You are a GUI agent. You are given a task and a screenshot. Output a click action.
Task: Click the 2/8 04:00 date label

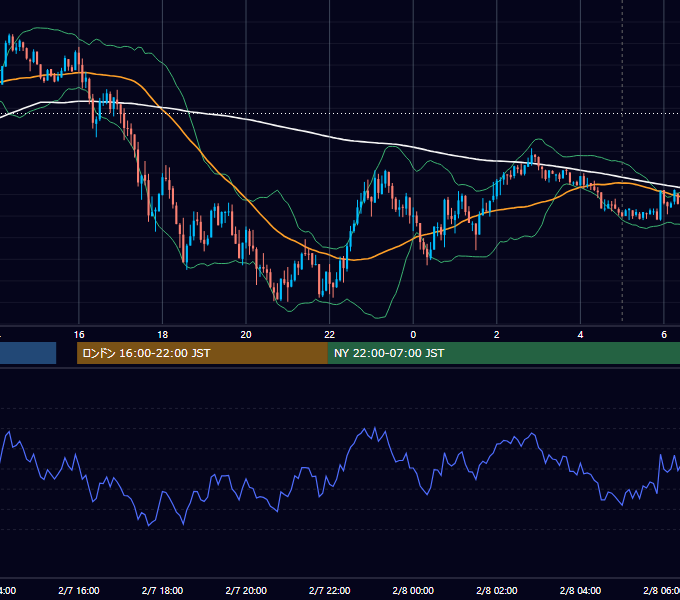click(580, 590)
